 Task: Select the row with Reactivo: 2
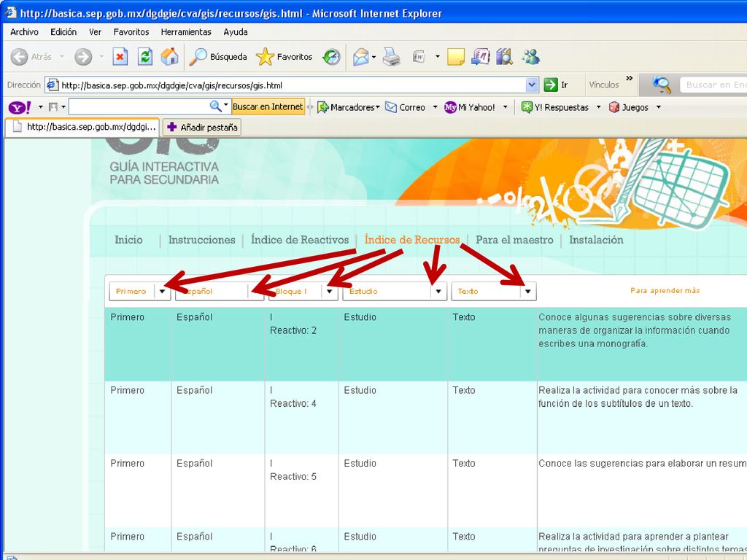(x=425, y=344)
